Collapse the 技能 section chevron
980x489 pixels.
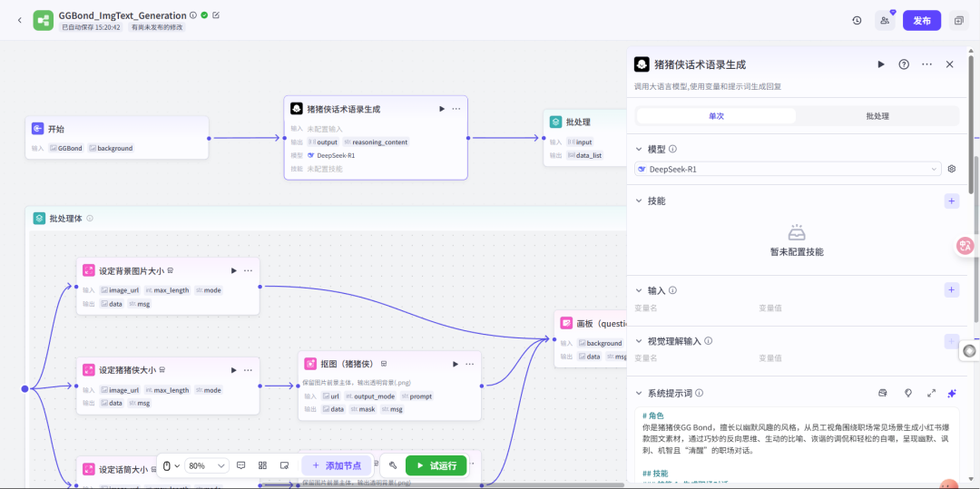pos(639,201)
